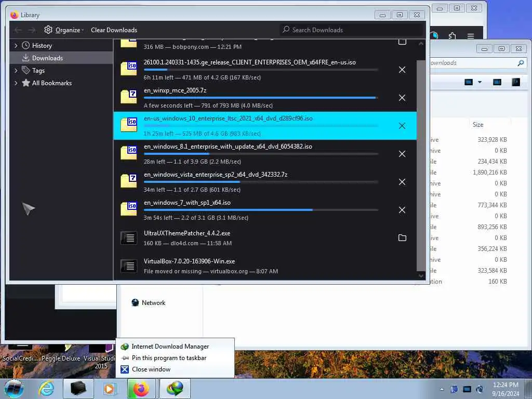Open the Organize dropdown menu

(x=64, y=30)
